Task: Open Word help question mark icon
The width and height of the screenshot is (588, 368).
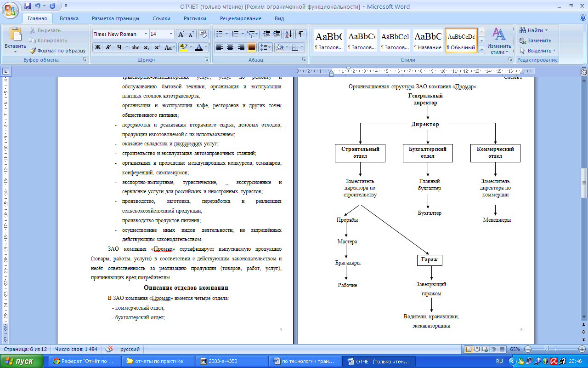Action: (x=583, y=18)
